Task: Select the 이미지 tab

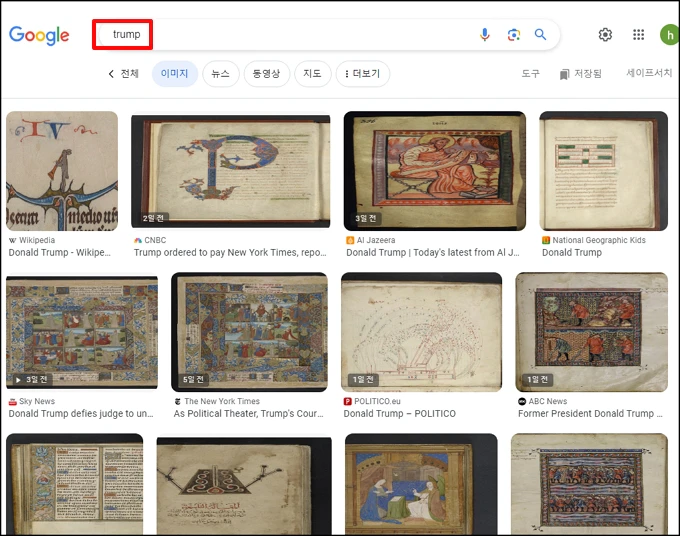Action: (x=174, y=74)
